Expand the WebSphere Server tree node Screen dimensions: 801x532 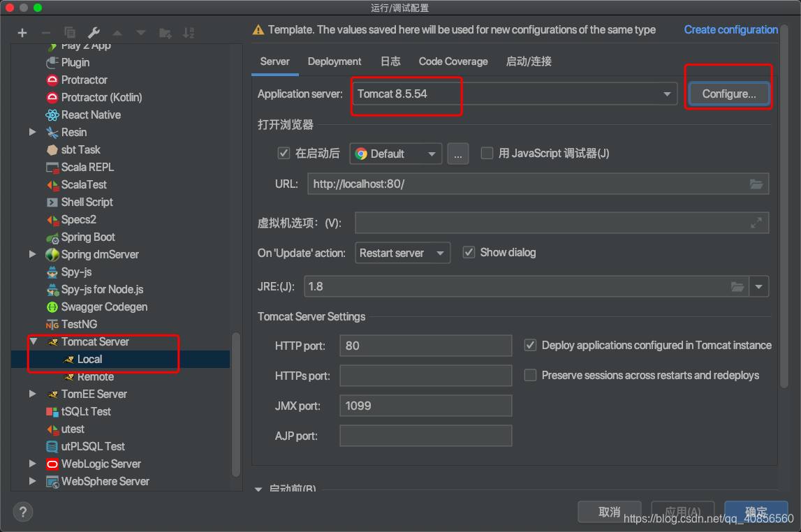[x=33, y=482]
